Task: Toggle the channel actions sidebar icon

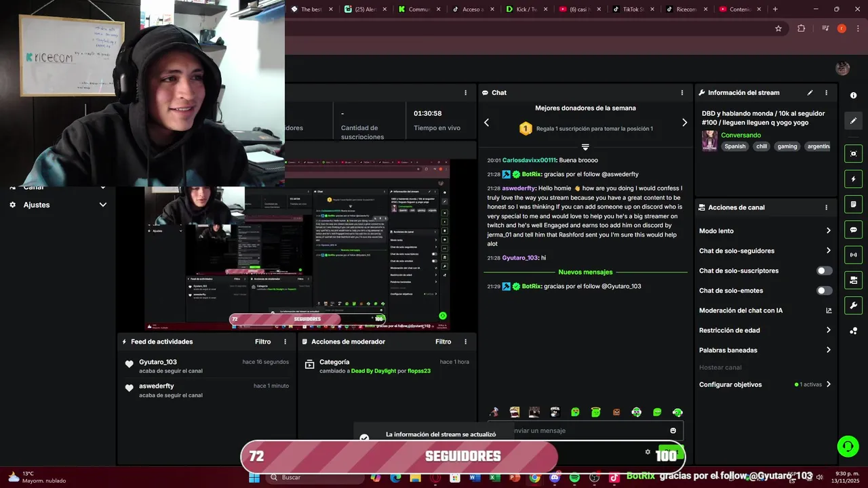Action: [x=853, y=280]
